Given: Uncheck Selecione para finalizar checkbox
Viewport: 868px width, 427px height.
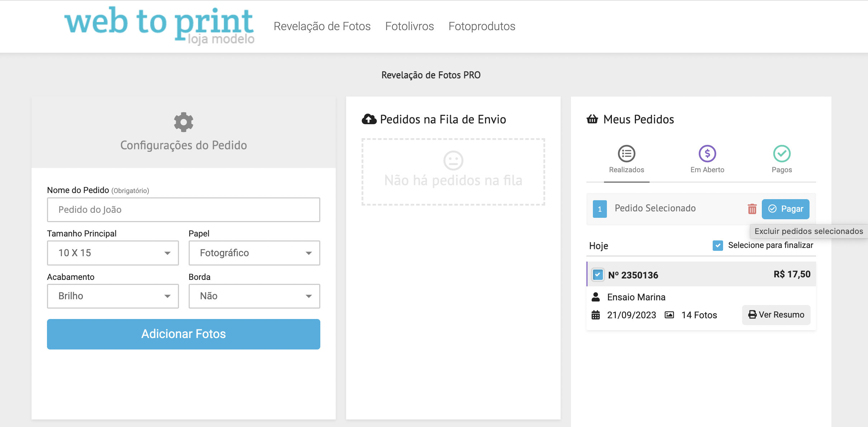Looking at the screenshot, I should 718,245.
